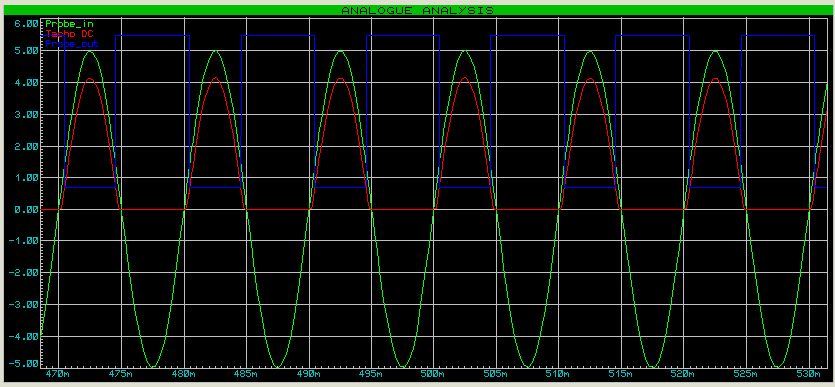Screen dimensions: 835x387
Task: Click the 525m time axis label
Action: click(747, 374)
